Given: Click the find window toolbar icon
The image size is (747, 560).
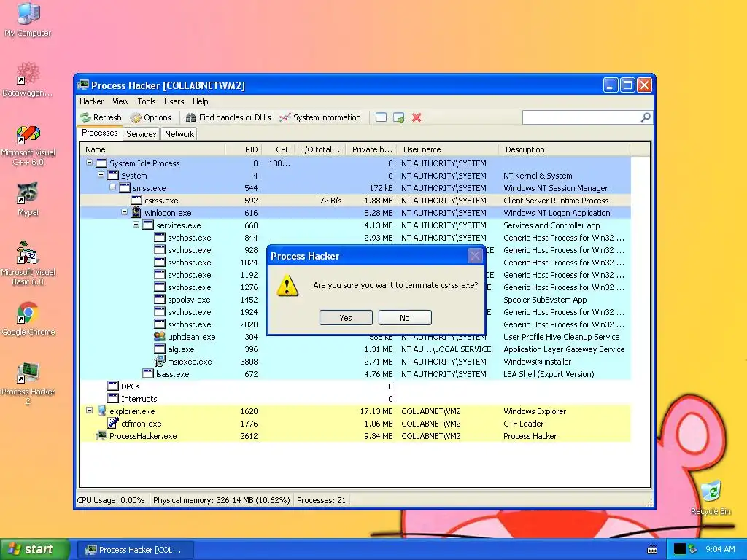Looking at the screenshot, I should tap(381, 117).
